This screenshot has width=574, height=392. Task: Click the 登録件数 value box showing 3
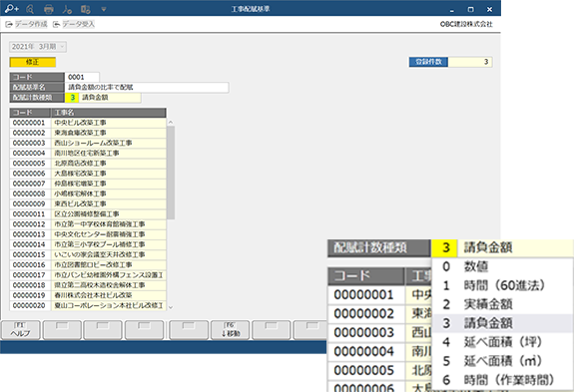470,62
